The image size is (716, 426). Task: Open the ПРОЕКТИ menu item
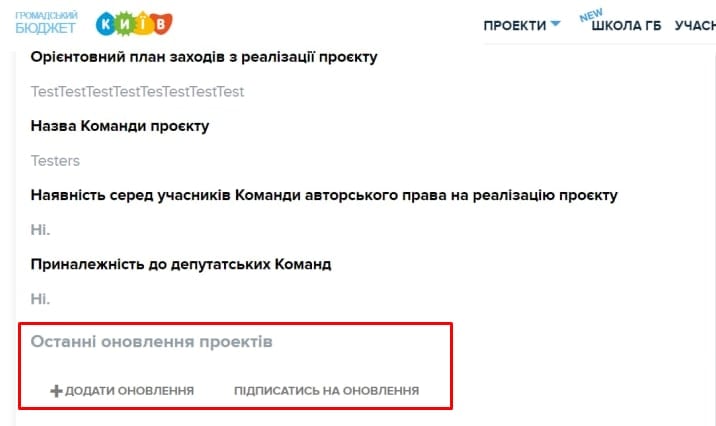click(515, 26)
